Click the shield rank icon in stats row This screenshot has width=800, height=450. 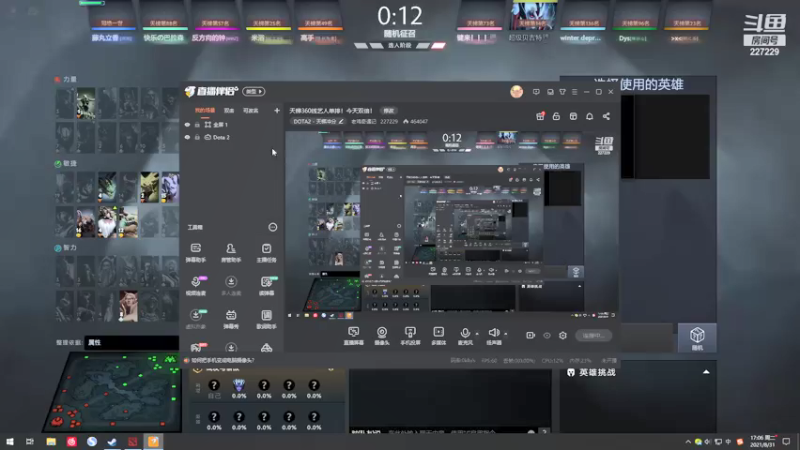pyautogui.click(x=239, y=385)
